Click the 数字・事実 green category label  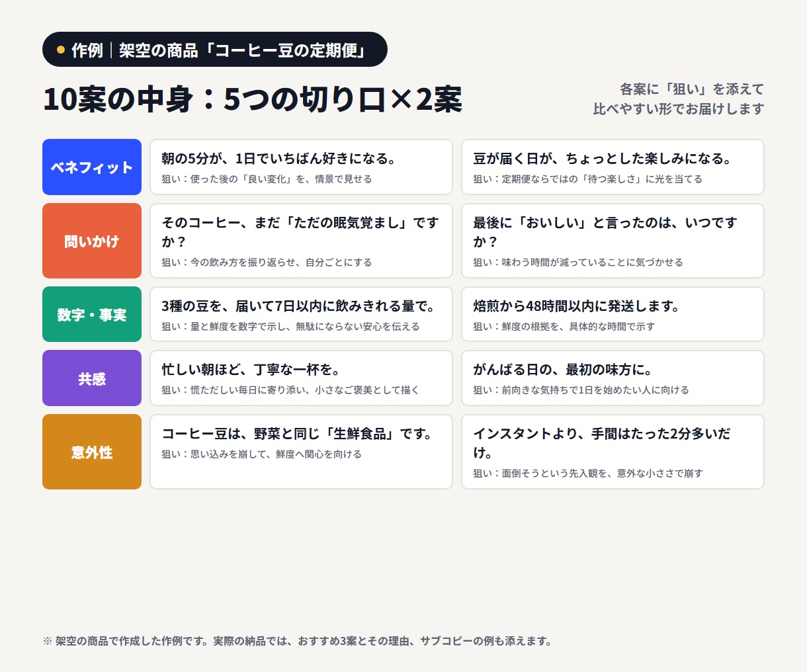tap(92, 314)
